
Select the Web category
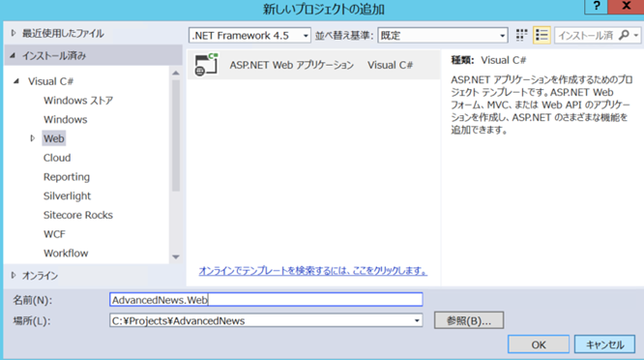coord(54,138)
